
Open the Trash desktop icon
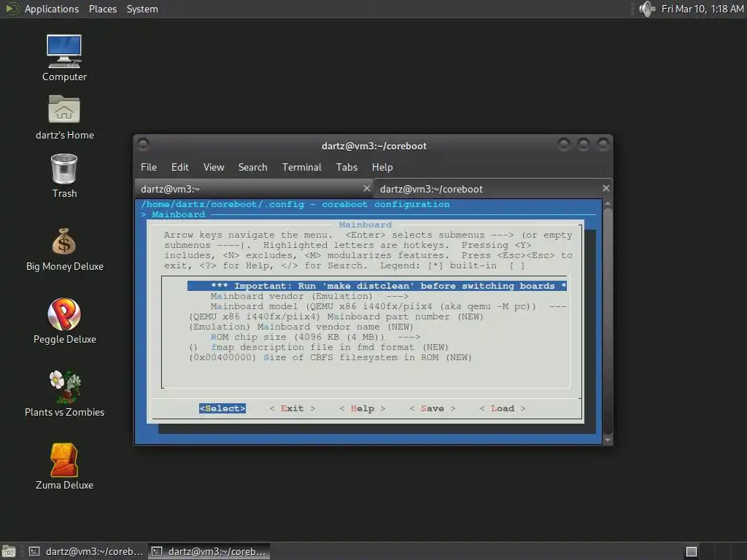(64, 176)
